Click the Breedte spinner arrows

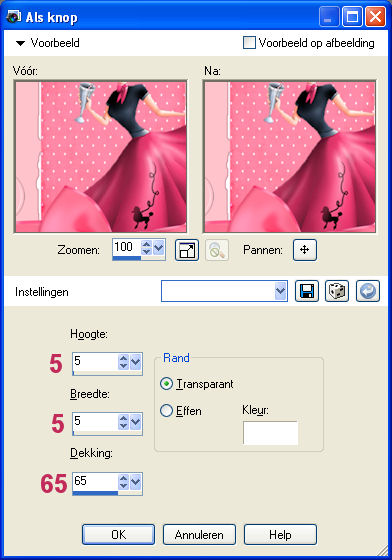[123, 422]
